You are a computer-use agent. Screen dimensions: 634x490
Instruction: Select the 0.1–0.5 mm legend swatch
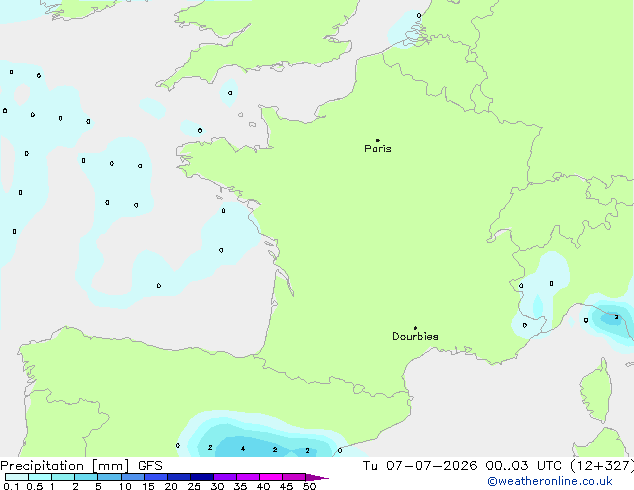[17, 477]
